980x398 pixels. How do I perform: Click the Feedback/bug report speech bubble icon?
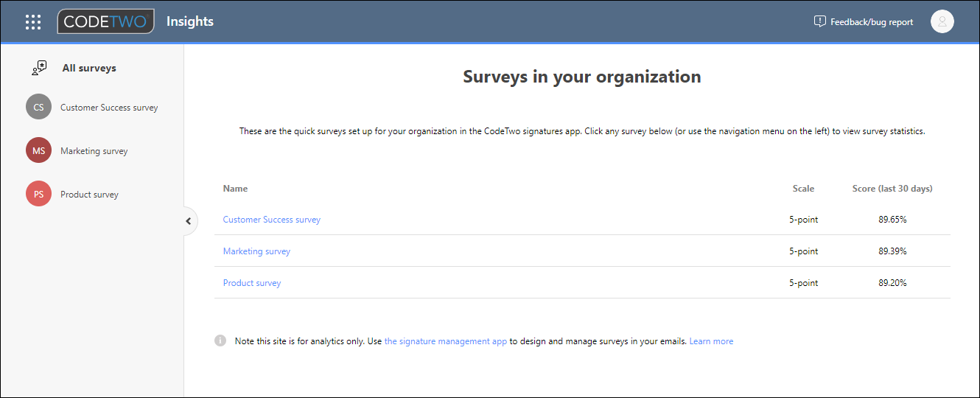click(x=819, y=21)
